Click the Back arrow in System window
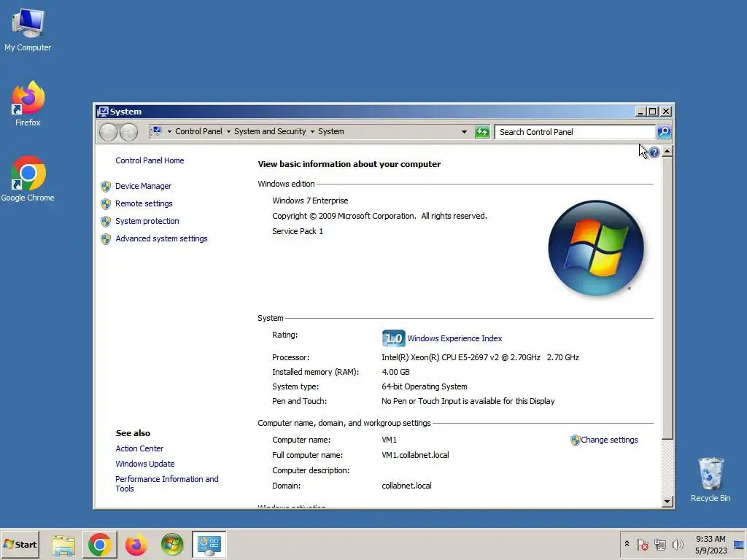The height and width of the screenshot is (560, 747). pyautogui.click(x=108, y=132)
